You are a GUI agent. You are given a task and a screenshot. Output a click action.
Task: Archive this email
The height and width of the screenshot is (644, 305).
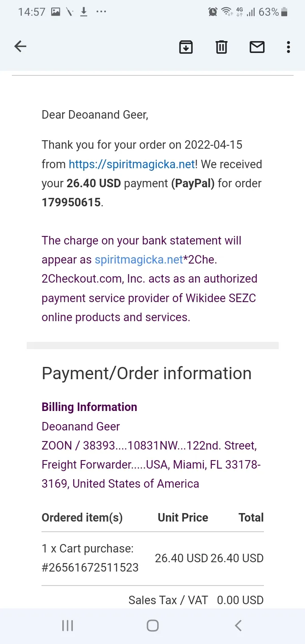click(x=186, y=47)
